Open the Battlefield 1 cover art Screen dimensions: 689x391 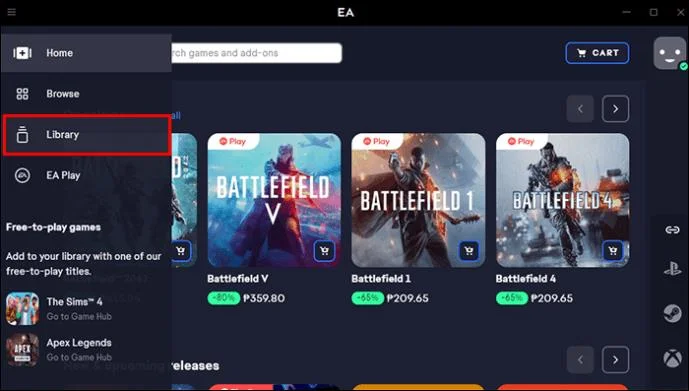418,200
